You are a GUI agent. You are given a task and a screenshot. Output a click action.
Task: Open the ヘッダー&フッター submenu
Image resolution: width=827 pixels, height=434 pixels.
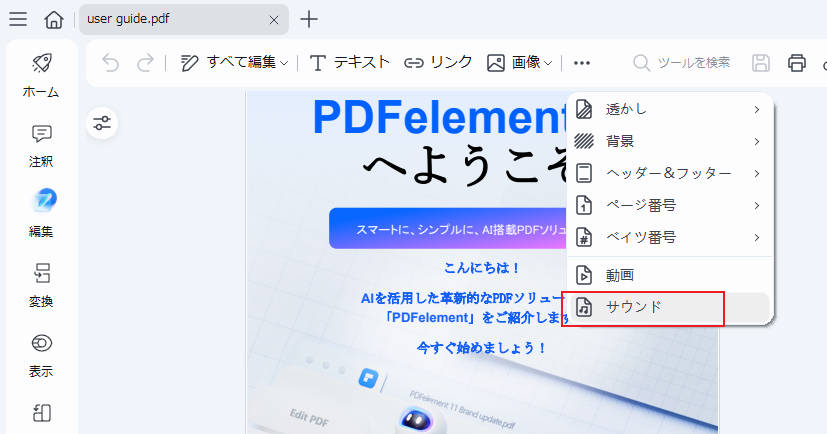coord(670,173)
